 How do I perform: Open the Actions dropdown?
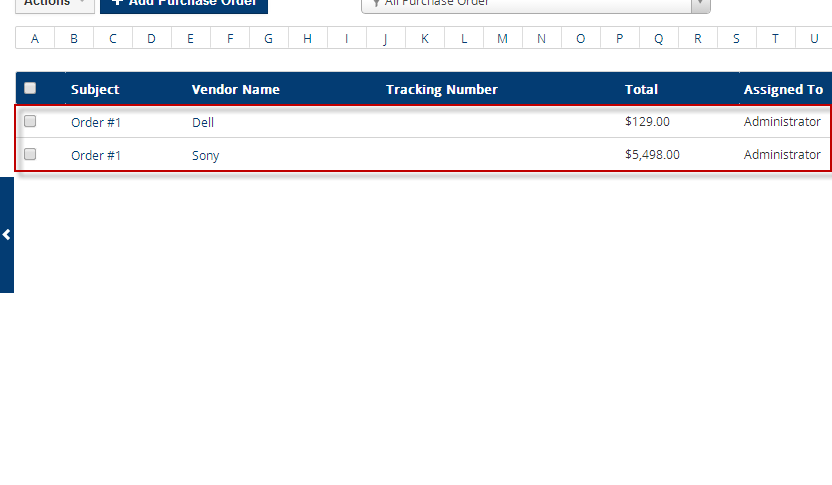pos(55,4)
